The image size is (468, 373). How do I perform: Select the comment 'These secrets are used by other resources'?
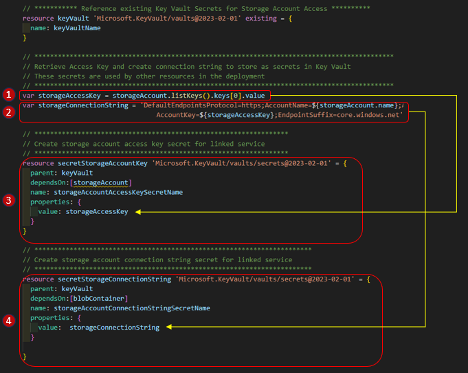tap(117, 76)
